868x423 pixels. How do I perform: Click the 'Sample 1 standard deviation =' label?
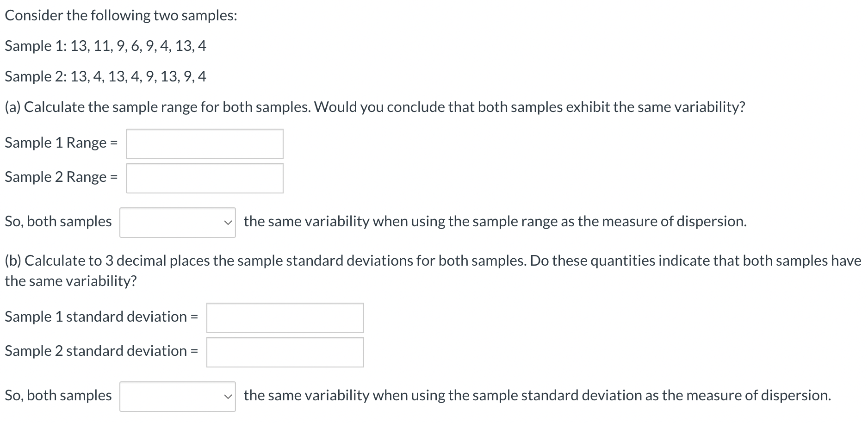click(x=101, y=317)
